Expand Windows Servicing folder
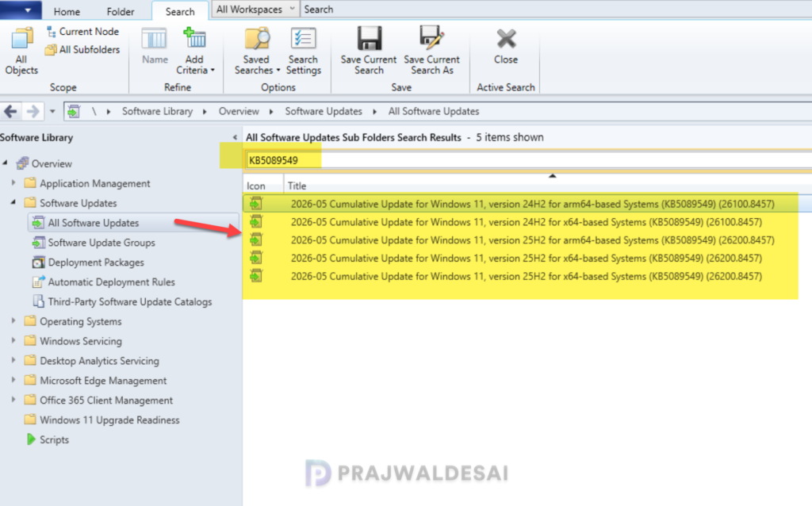 point(13,341)
